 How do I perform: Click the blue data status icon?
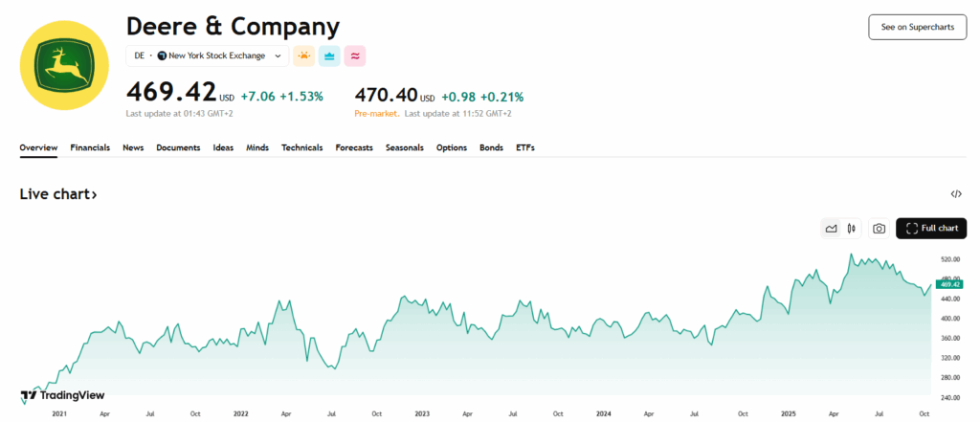329,56
